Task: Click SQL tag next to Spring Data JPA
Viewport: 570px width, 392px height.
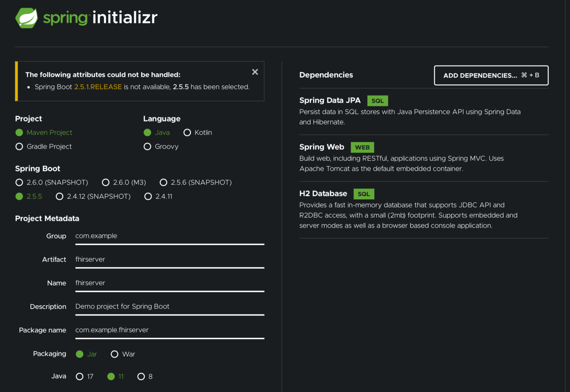Action: (x=378, y=101)
